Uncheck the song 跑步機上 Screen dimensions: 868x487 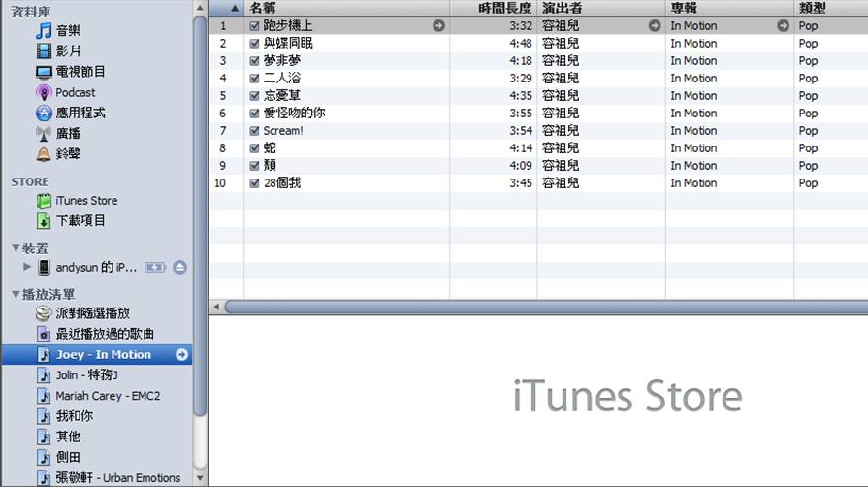(255, 25)
